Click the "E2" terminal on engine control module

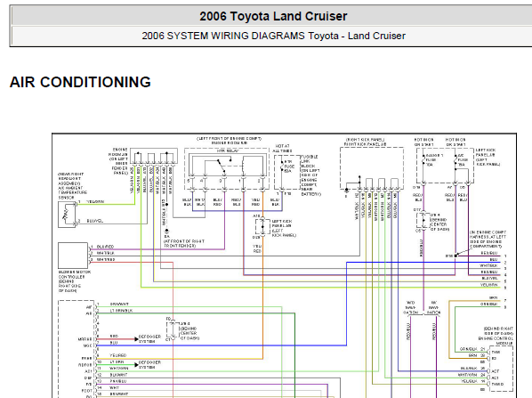(494, 358)
